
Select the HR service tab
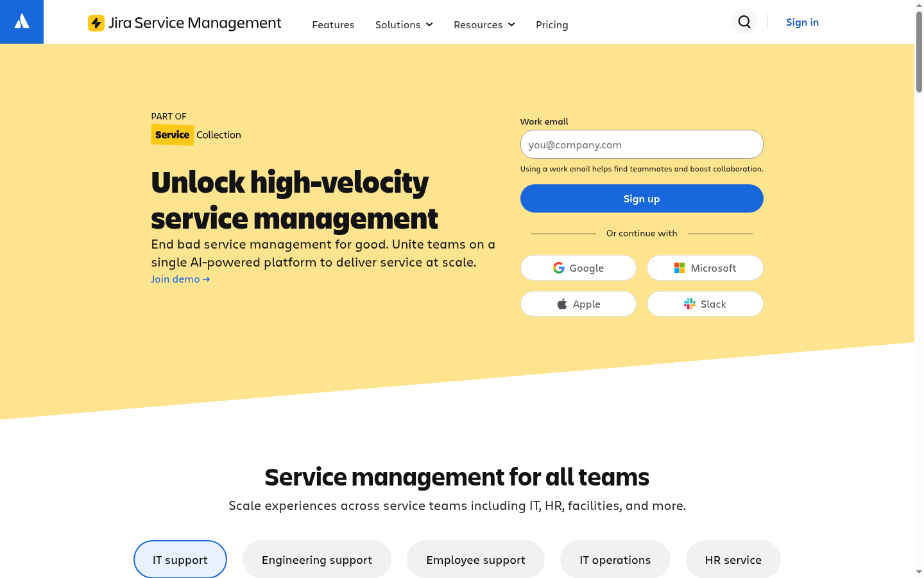[733, 559]
